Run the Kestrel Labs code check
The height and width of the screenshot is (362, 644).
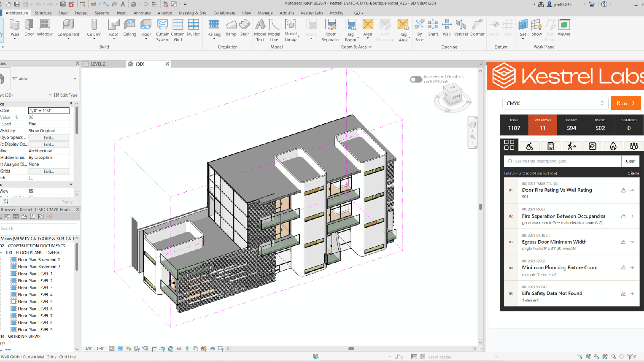point(625,103)
